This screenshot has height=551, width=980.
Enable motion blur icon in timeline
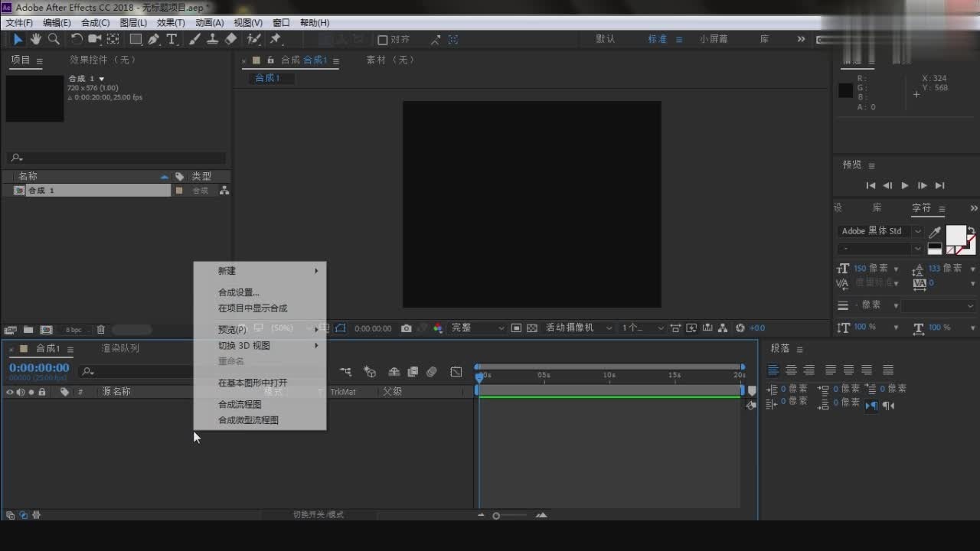click(432, 372)
